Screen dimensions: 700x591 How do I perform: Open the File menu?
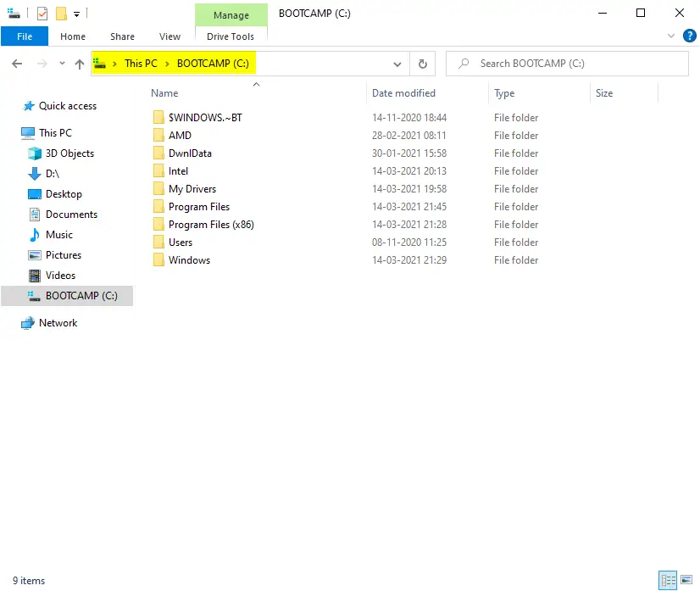pyautogui.click(x=25, y=36)
